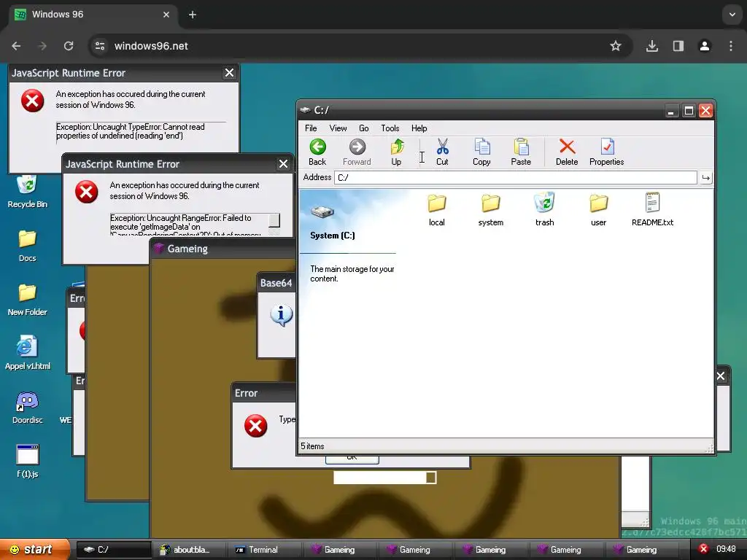This screenshot has width=747, height=560.
Task: Switch to C:/ taskbar item
Action: 114,550
